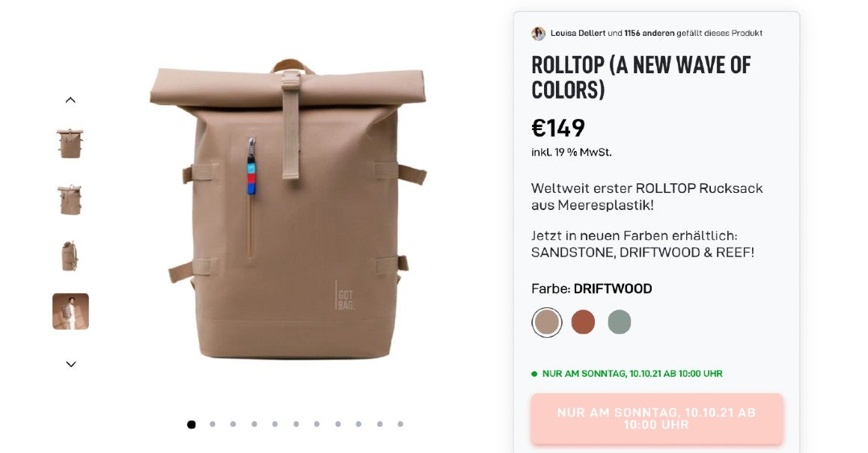Click the green 'Nur am Sonntag' availability text

pyautogui.click(x=632, y=374)
